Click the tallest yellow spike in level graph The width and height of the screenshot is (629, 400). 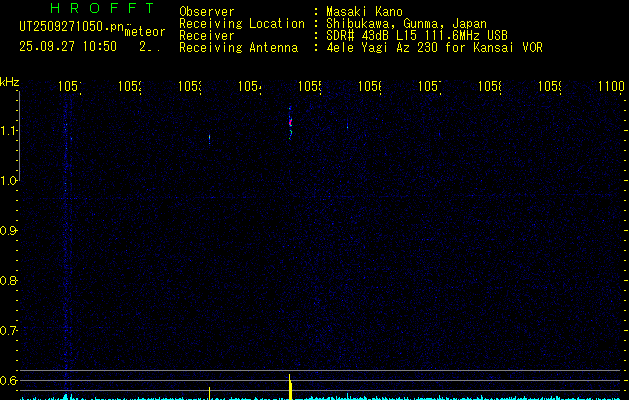click(290, 387)
